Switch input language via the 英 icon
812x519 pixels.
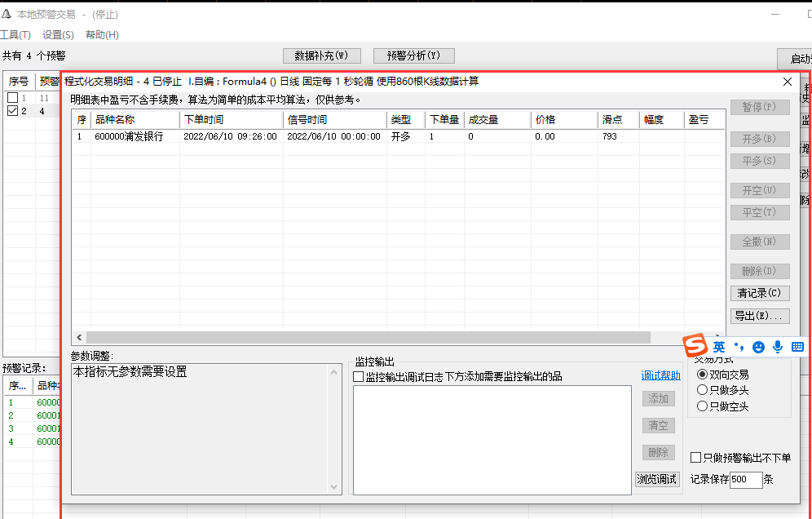click(719, 347)
